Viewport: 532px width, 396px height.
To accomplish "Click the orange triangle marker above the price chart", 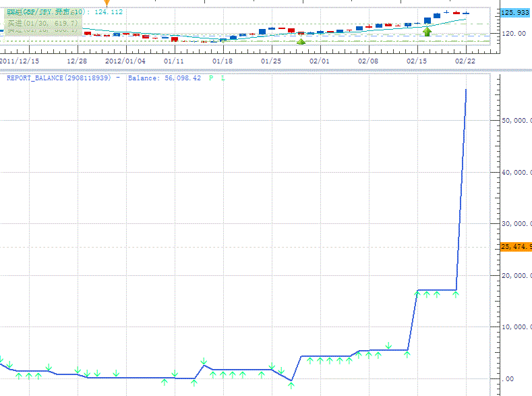I will click(x=106, y=3).
